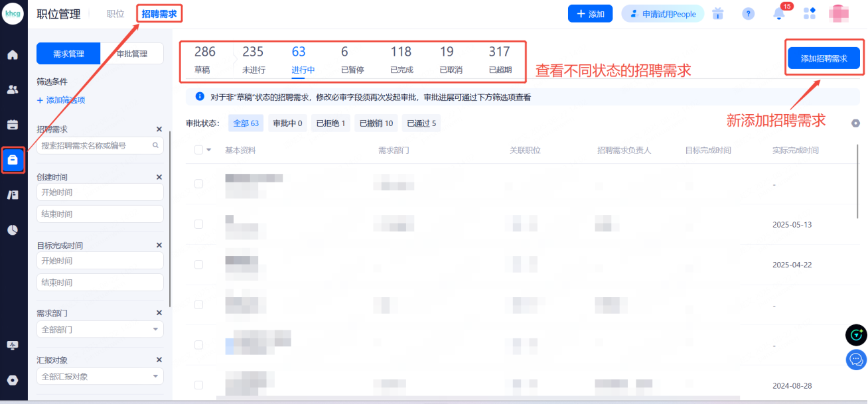Check the row dated 2025-05-13
This screenshot has width=868, height=404.
click(198, 224)
